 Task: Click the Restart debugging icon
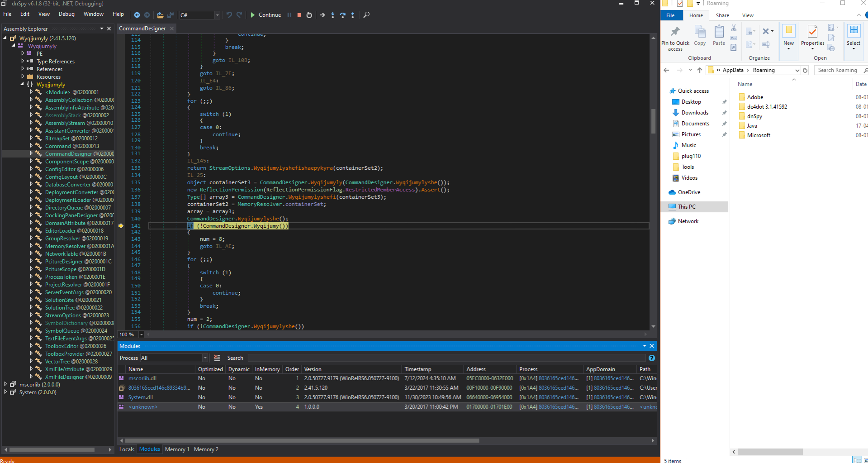click(309, 15)
